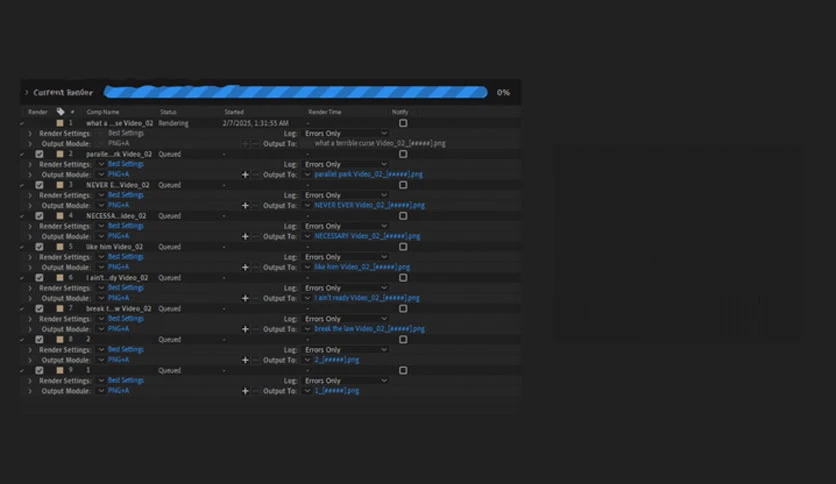Add output module for render item 8
This screenshot has height=484, width=836.
coord(245,360)
